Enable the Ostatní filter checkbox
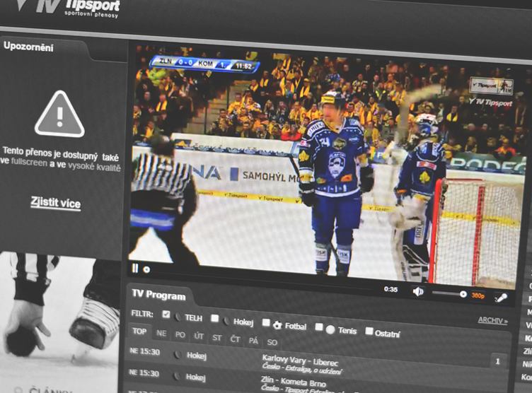 pos(369,331)
